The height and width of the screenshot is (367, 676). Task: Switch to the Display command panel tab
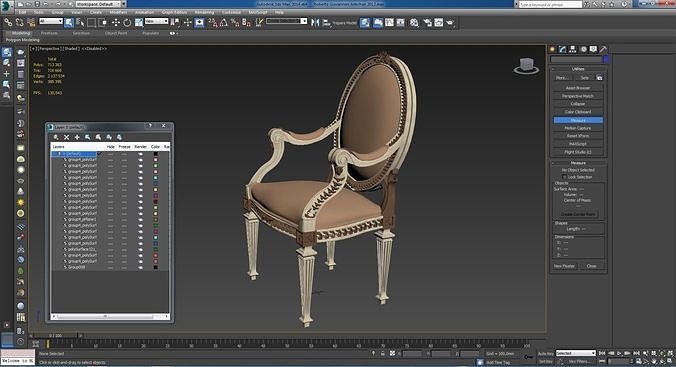(594, 49)
